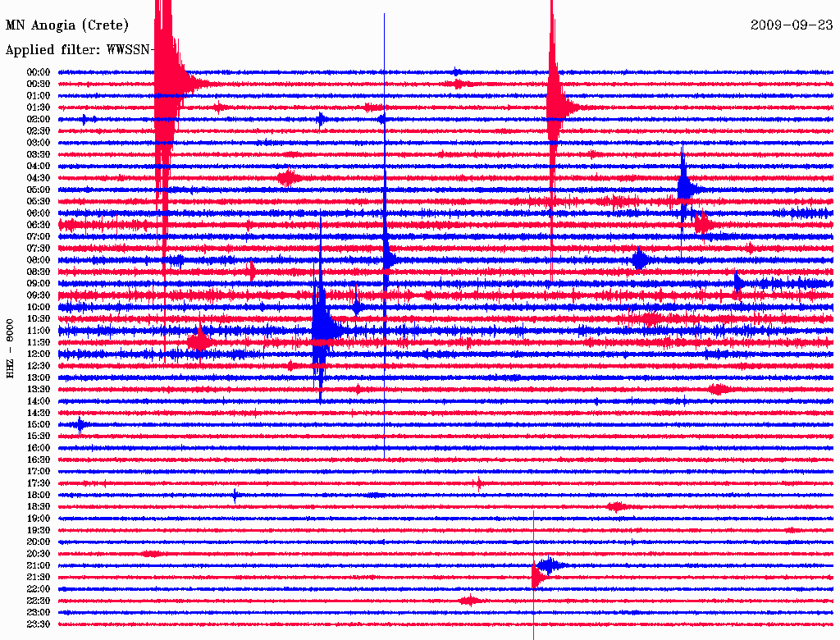Select the '17:30' time label
The width and height of the screenshot is (840, 640).
pos(39,483)
